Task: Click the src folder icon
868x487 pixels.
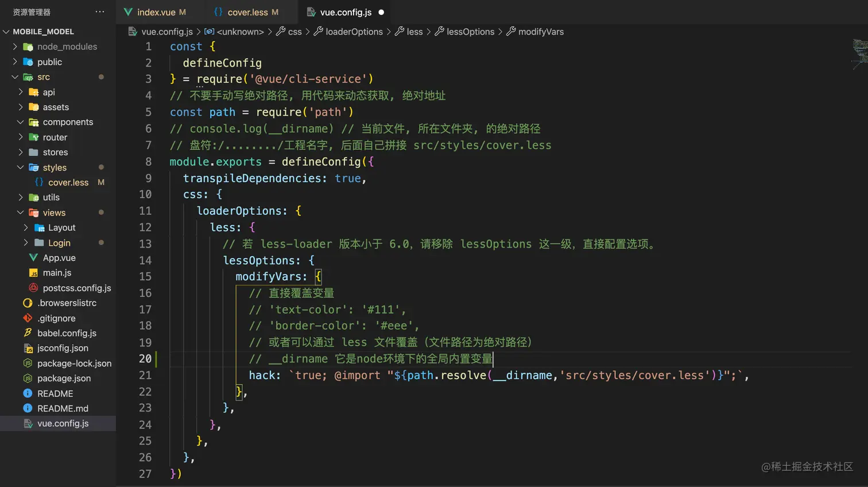Action: click(x=28, y=77)
